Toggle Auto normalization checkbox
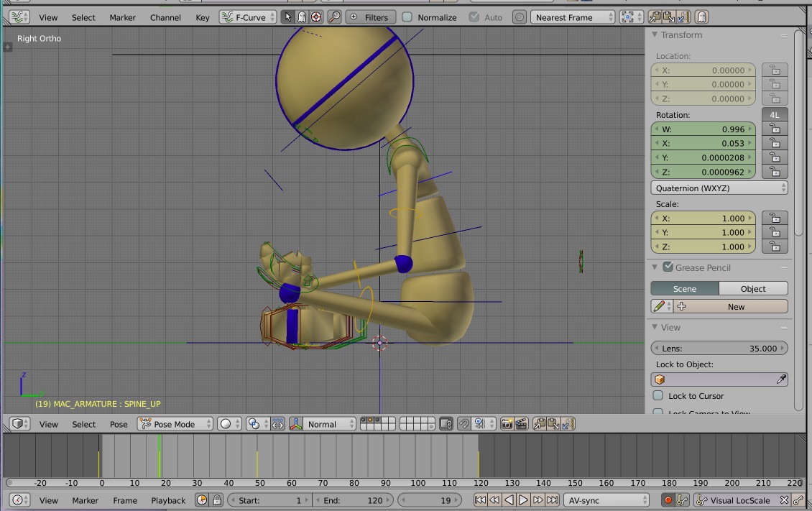The image size is (812, 511). pyautogui.click(x=474, y=17)
